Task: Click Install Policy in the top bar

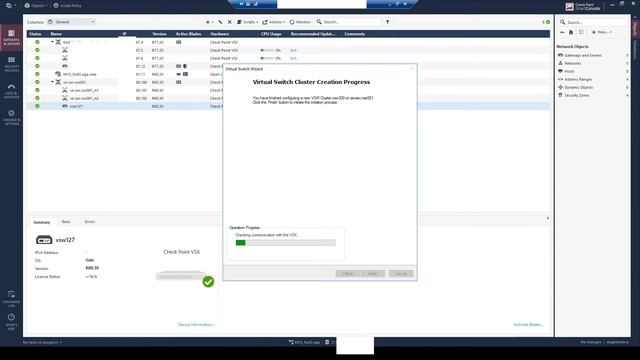Action: pos(68,6)
